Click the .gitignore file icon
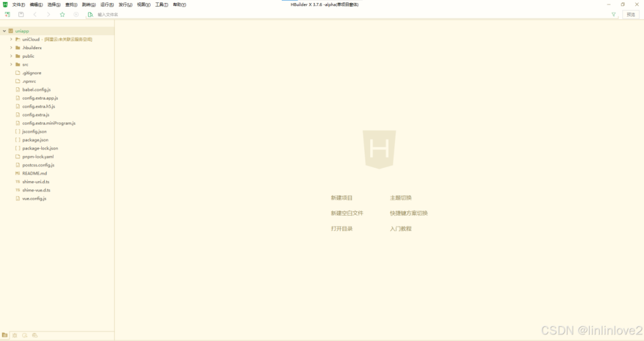The image size is (644, 341). pos(18,73)
